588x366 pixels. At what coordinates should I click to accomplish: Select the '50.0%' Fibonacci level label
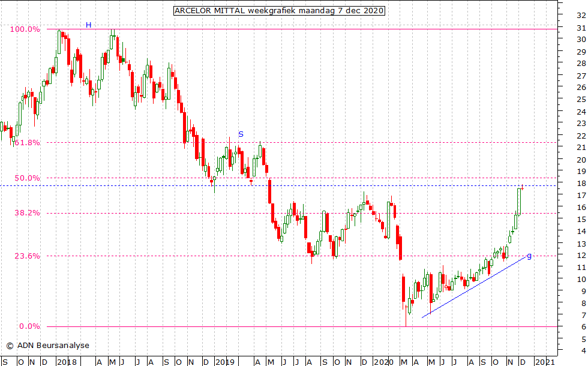pos(27,178)
